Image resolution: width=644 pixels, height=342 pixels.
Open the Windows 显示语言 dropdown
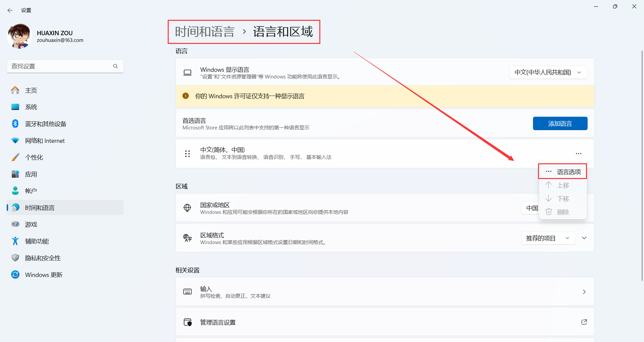(548, 72)
